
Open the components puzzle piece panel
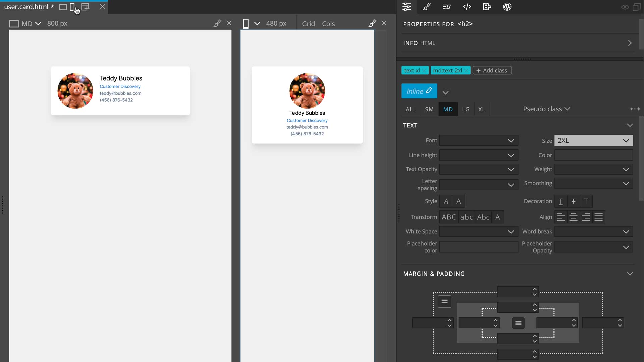tap(487, 7)
